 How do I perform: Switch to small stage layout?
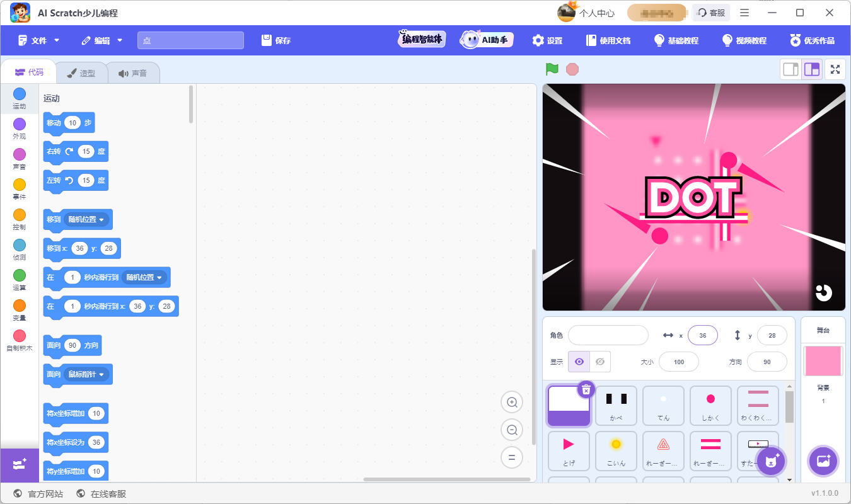pos(790,69)
